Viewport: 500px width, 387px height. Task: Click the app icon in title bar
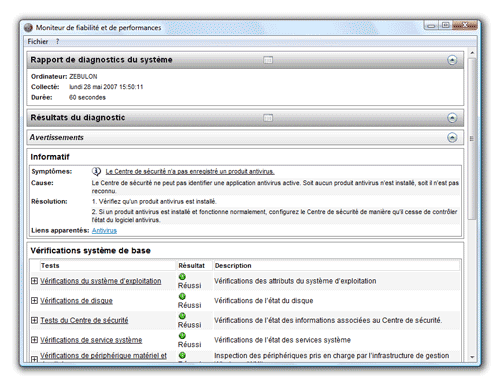click(28, 28)
